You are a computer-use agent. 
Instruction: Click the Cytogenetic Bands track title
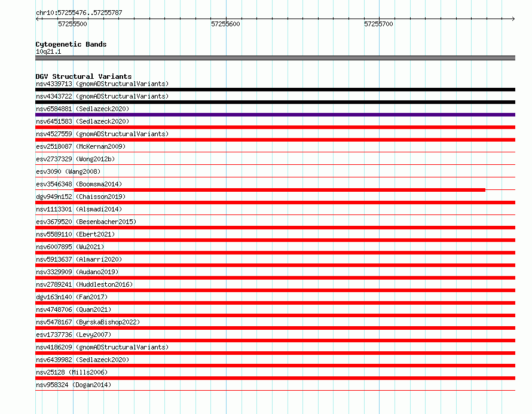[x=71, y=44]
